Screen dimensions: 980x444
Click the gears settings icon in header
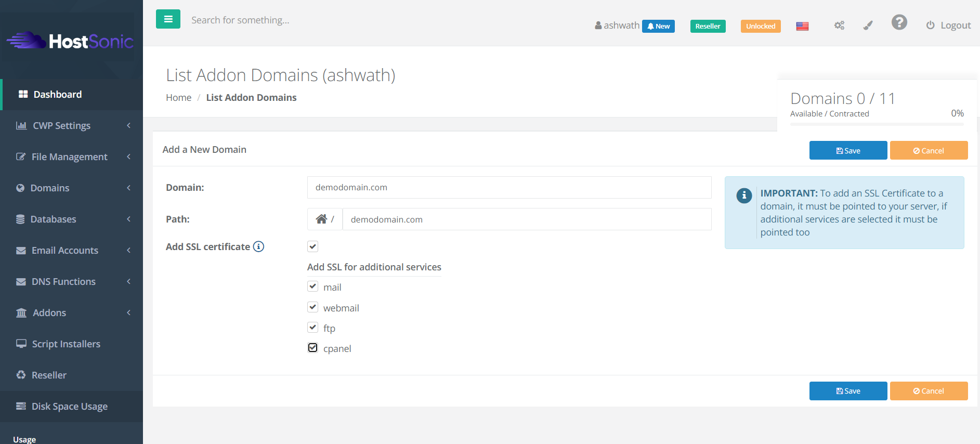click(839, 25)
